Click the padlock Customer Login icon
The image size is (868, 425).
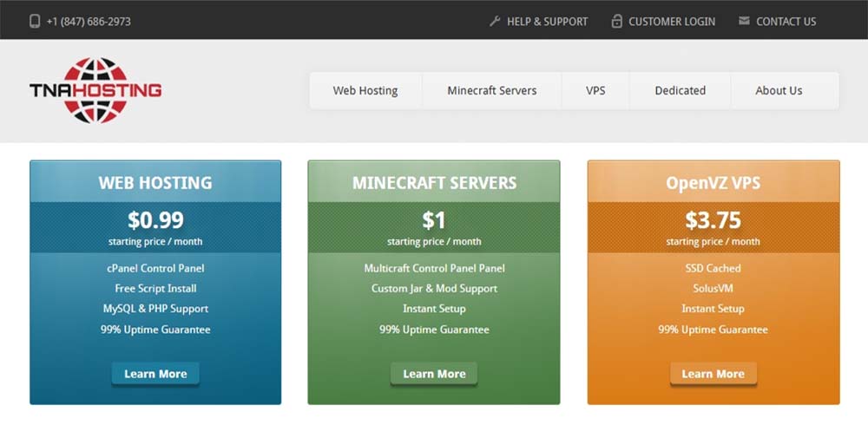click(616, 22)
